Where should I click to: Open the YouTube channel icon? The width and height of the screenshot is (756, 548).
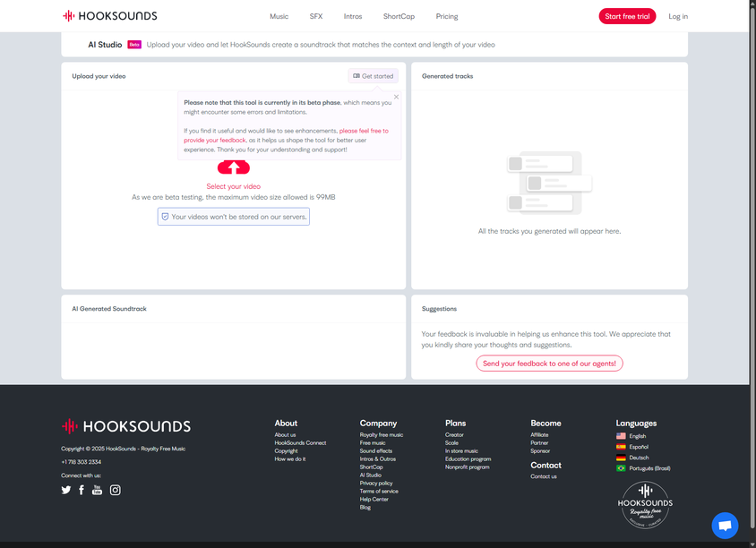click(x=97, y=490)
